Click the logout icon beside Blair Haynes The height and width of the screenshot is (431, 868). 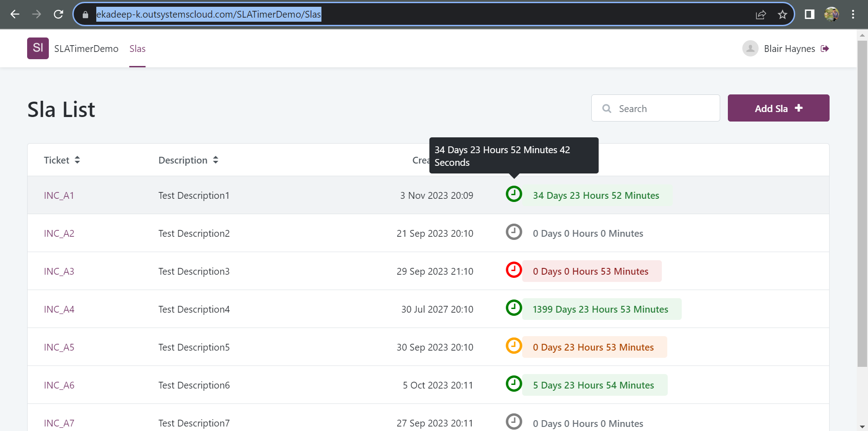825,49
